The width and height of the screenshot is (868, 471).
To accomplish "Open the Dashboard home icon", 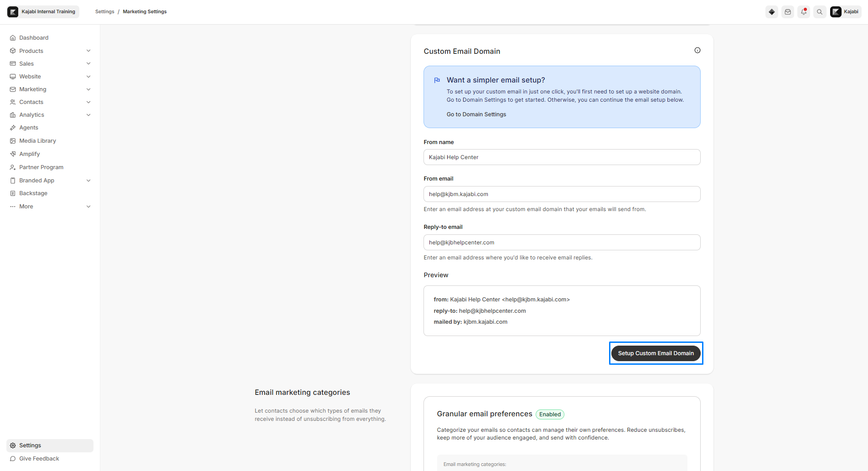I will point(13,38).
